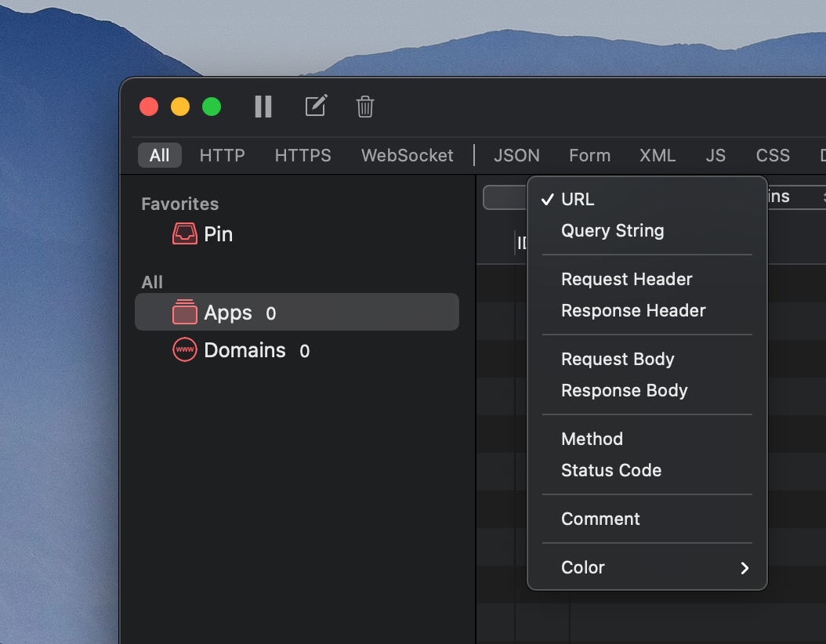Expand the Color submenu arrow
Viewport: 826px width, 644px height.
pyautogui.click(x=744, y=568)
